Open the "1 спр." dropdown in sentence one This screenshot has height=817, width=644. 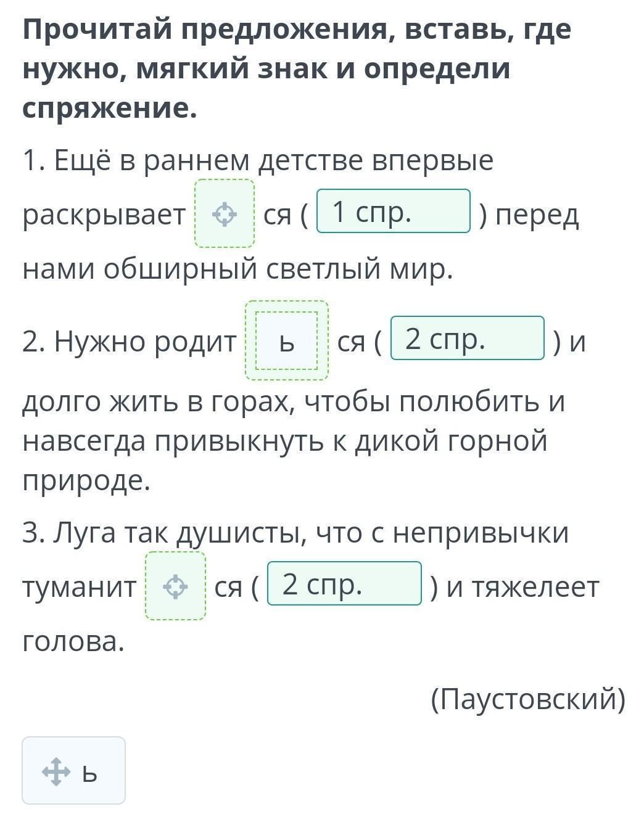point(393,211)
